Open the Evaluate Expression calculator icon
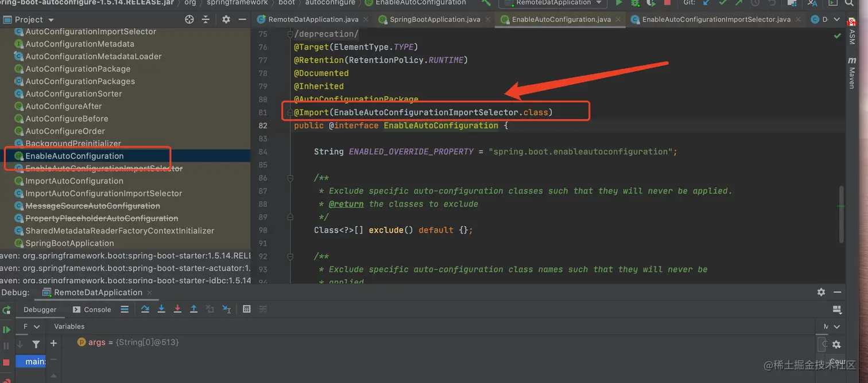 point(247,309)
